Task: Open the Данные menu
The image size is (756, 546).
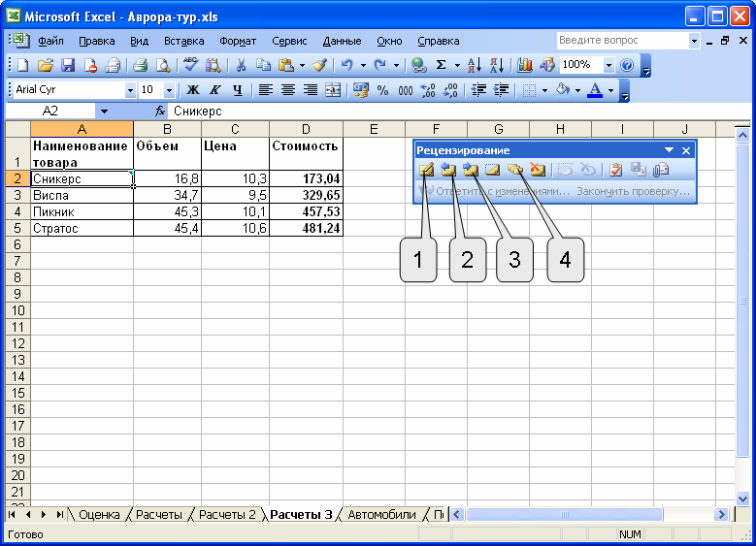Action: [x=342, y=41]
